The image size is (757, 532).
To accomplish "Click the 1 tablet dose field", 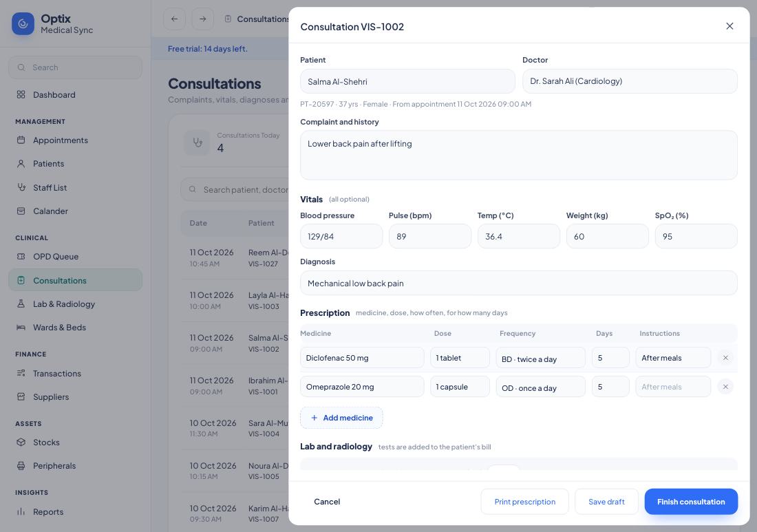I will 460,358.
